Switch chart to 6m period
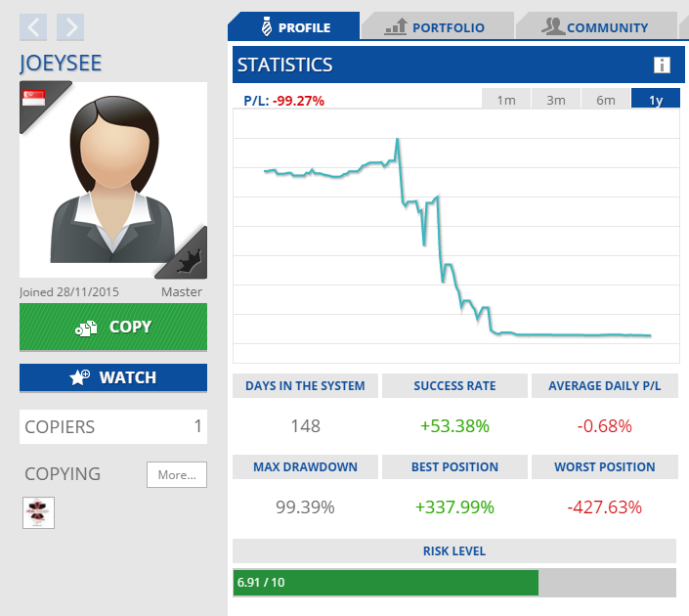 pyautogui.click(x=606, y=100)
